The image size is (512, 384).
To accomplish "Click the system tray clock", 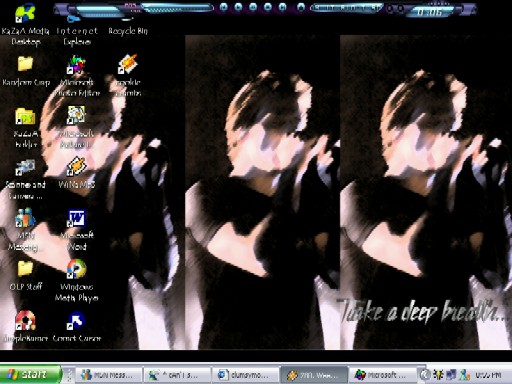I will [x=488, y=375].
